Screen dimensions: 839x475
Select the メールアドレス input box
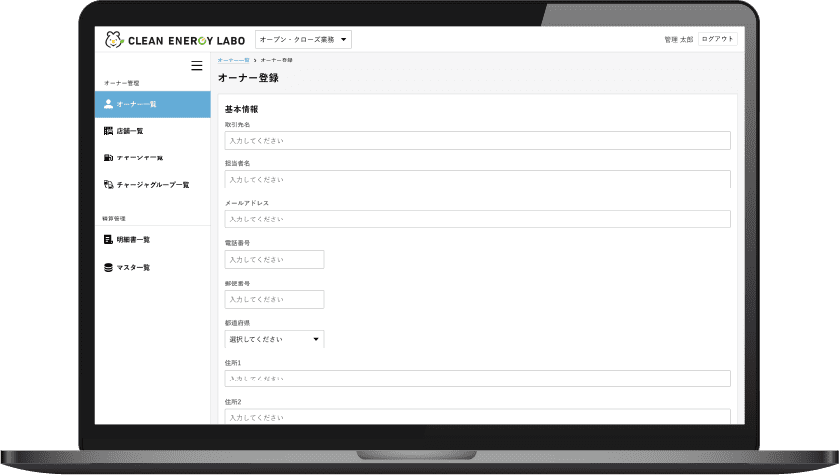pos(477,219)
